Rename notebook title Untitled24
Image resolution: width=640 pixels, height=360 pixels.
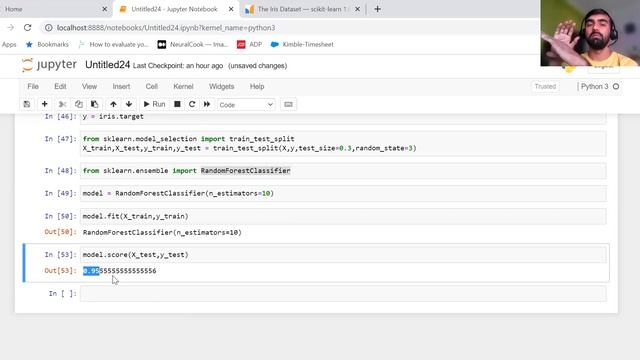click(107, 65)
